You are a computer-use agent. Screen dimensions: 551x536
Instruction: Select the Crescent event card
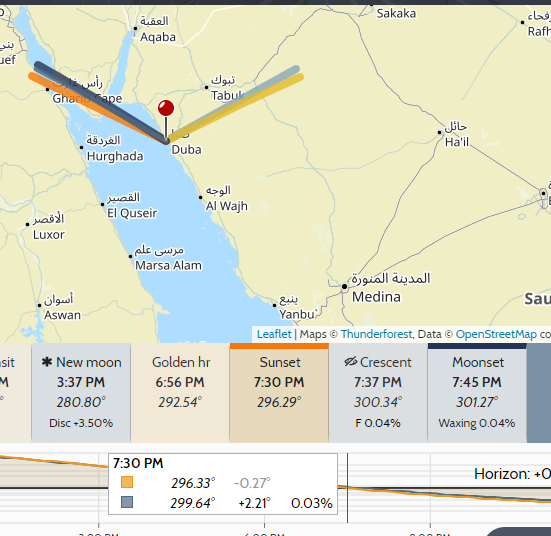(378, 393)
